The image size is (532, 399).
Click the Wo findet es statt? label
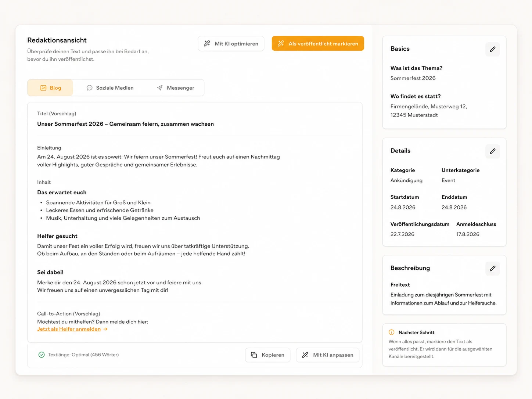416,97
